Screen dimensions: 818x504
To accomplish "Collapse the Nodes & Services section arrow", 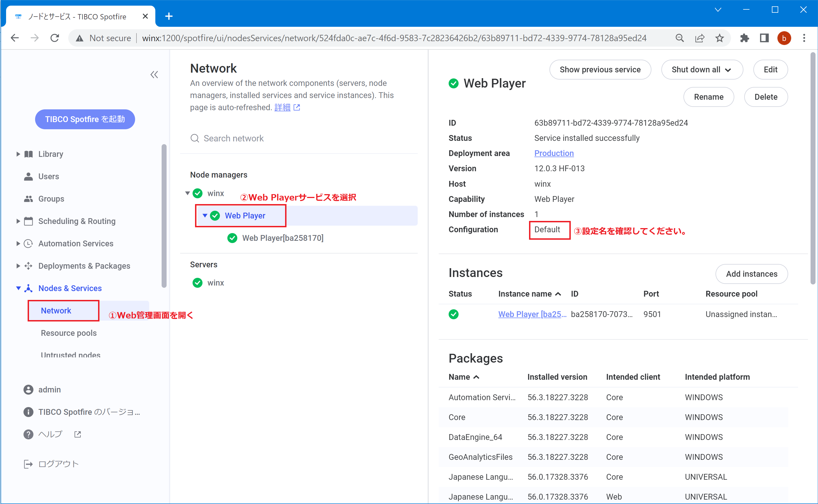I will point(18,288).
